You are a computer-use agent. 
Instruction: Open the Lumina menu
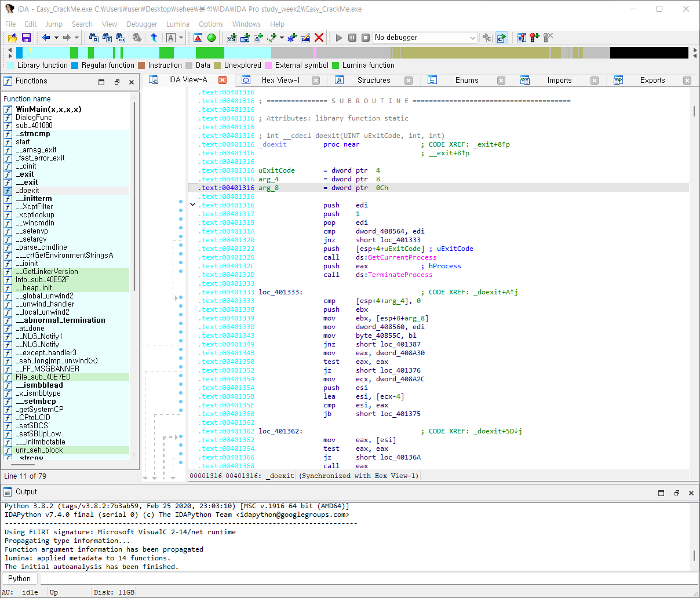coord(178,24)
